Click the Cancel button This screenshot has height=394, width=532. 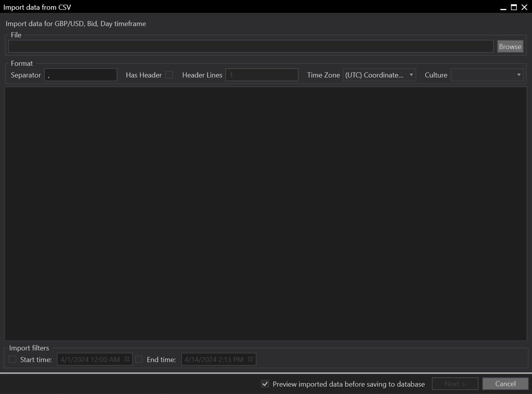tap(505, 384)
